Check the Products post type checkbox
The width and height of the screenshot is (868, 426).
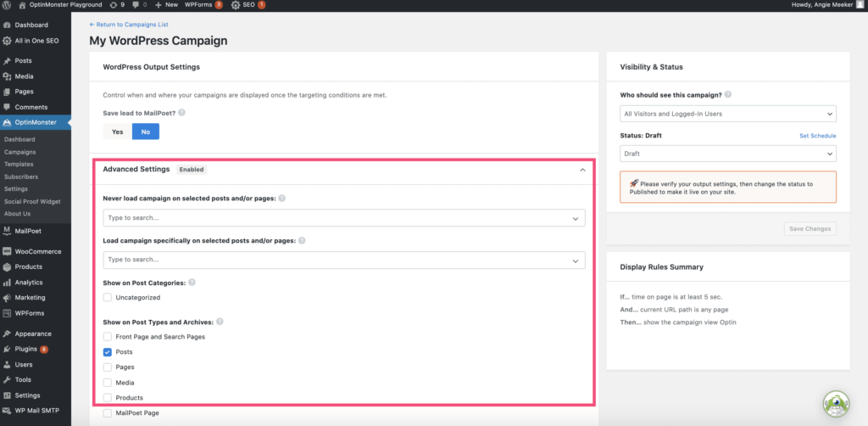(108, 398)
